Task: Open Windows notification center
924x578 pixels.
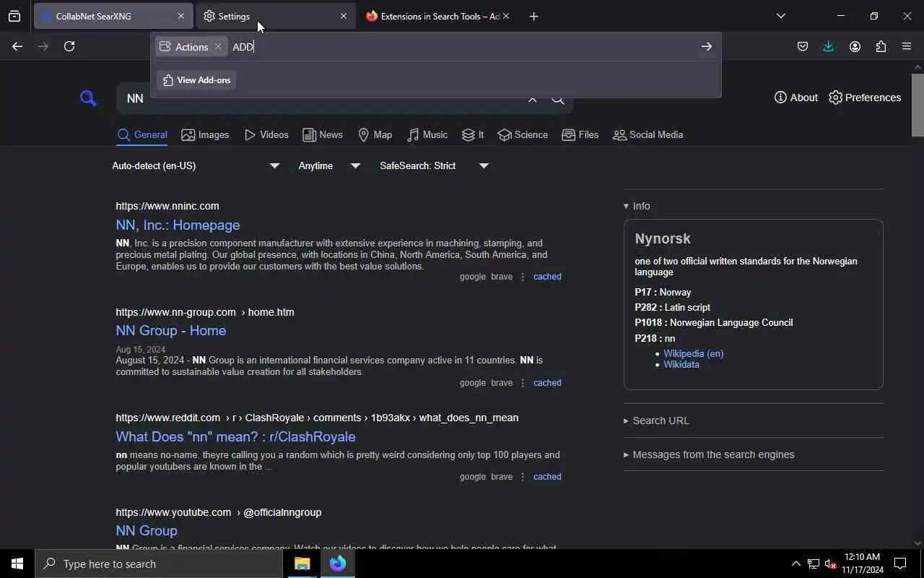Action: 900,564
